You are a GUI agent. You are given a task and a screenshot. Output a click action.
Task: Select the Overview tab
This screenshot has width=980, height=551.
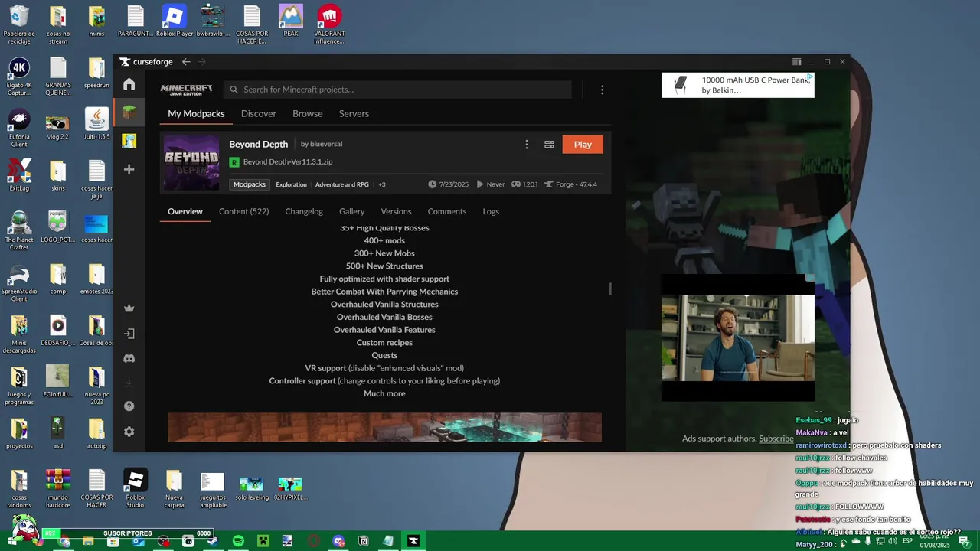click(x=185, y=211)
